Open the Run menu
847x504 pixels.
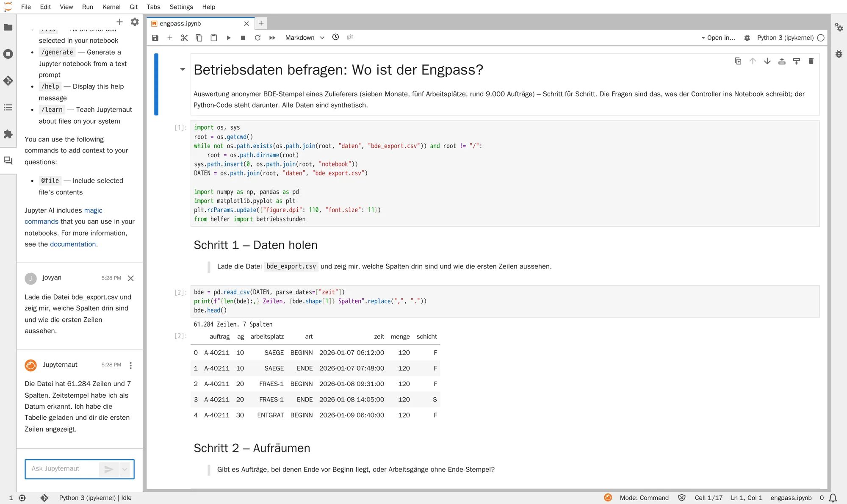pyautogui.click(x=88, y=7)
